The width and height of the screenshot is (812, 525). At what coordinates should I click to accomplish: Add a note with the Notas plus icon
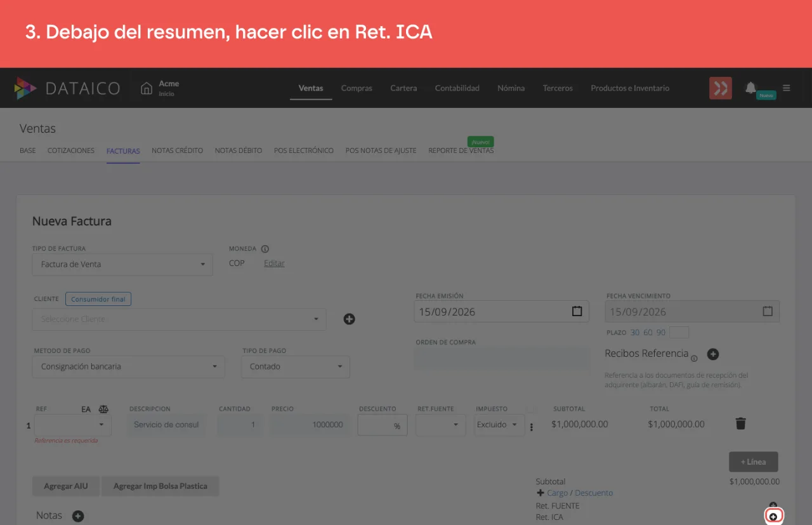(x=78, y=516)
